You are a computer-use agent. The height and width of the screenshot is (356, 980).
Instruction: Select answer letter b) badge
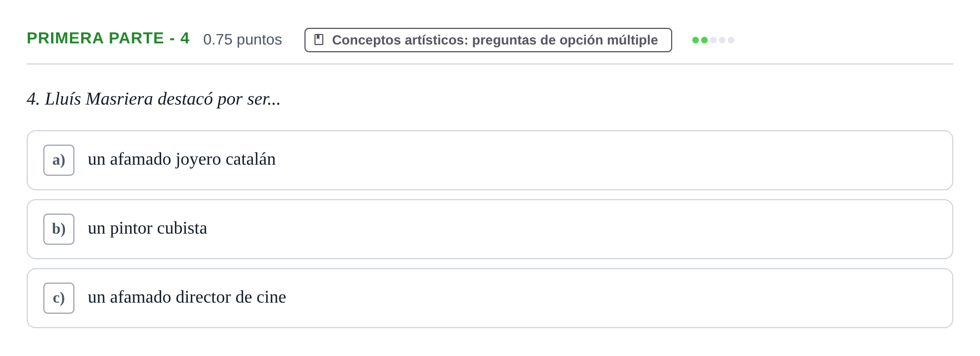pyautogui.click(x=59, y=229)
